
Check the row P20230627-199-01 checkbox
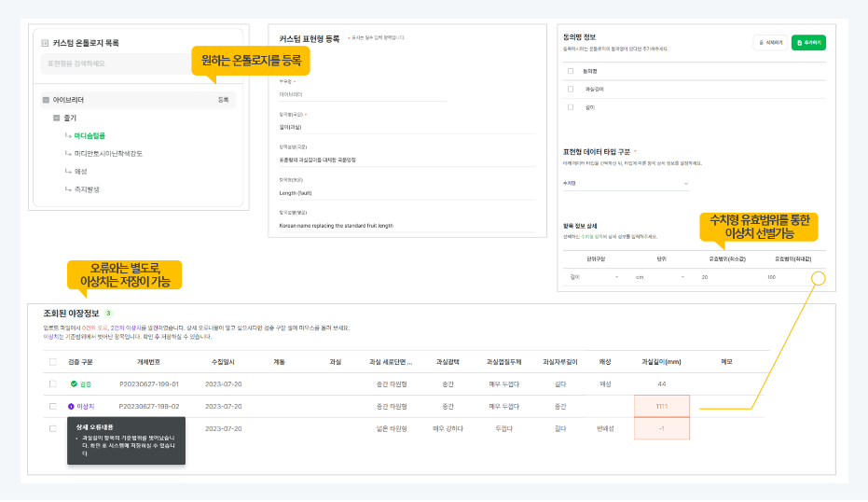coord(52,384)
